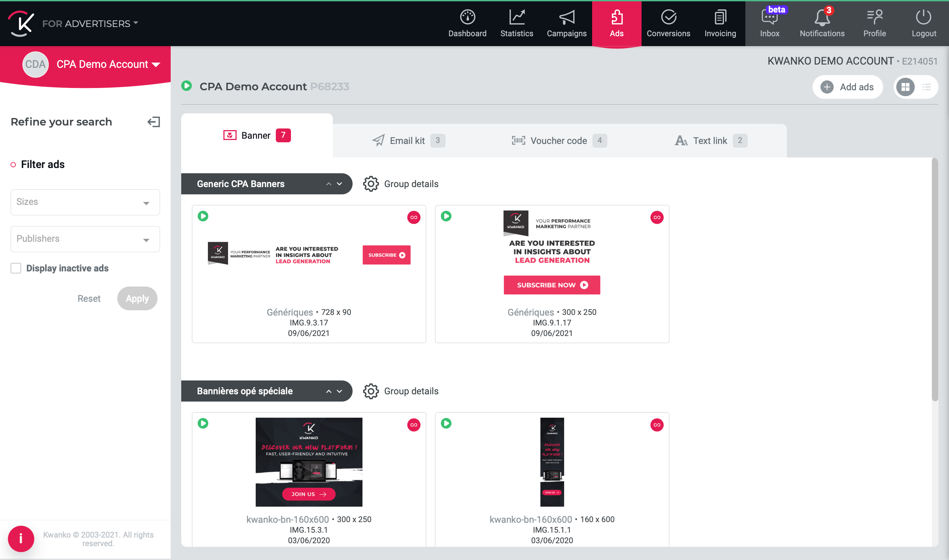Collapse the Generic CPA Banners group
This screenshot has height=560, width=949.
pos(327,183)
